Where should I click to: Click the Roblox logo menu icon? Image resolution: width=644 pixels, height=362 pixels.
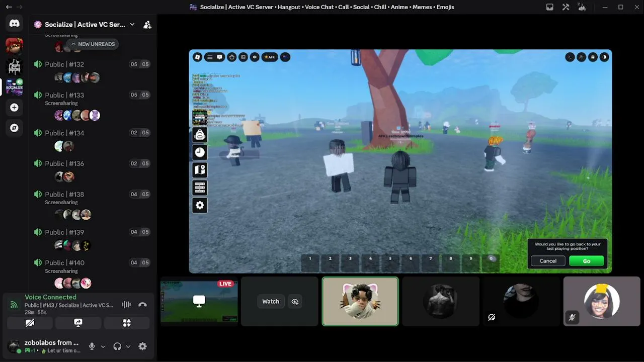[x=198, y=57]
